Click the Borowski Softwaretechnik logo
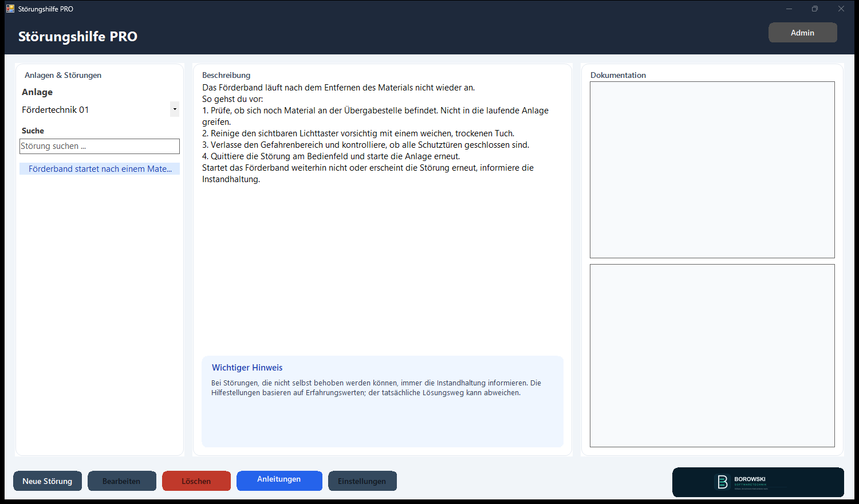 click(758, 482)
